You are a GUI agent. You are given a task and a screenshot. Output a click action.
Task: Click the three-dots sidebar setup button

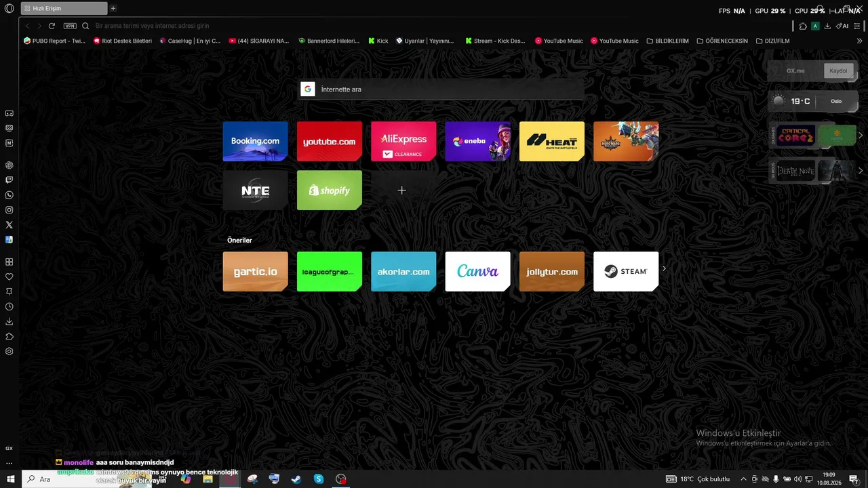pos(9,464)
